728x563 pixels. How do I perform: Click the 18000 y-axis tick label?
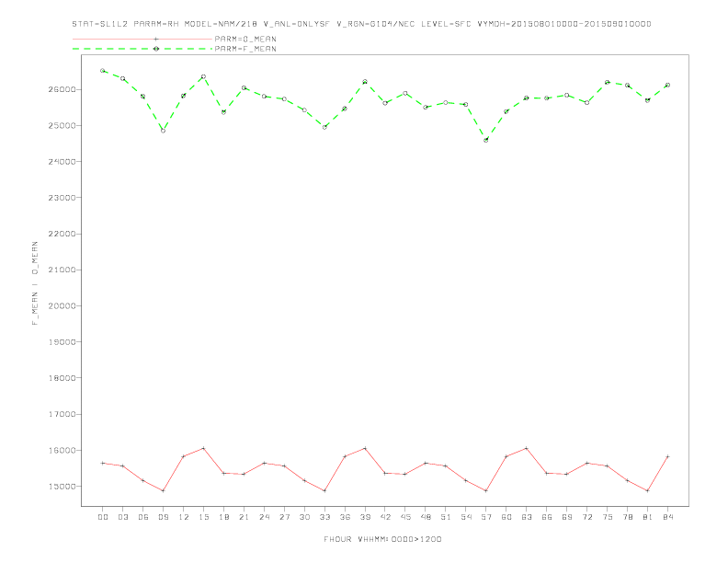(63, 378)
